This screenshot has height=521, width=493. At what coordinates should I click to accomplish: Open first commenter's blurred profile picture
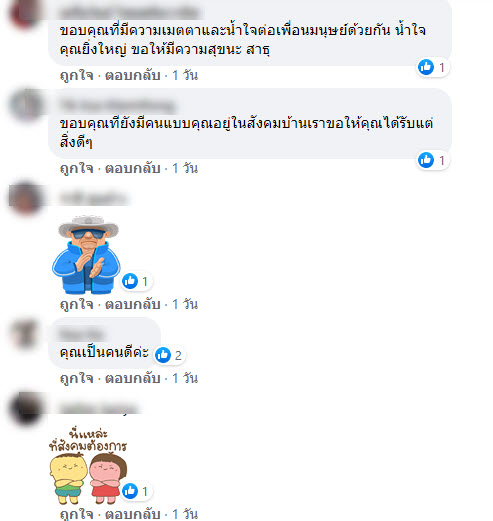pos(25,14)
